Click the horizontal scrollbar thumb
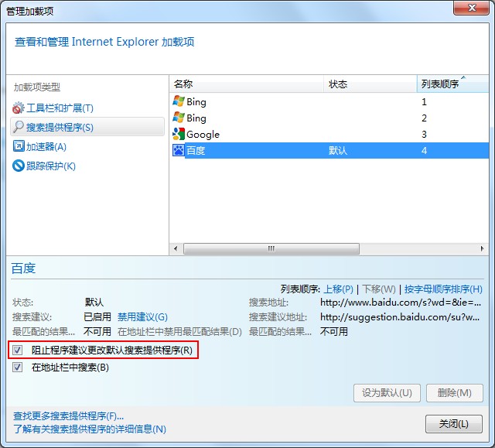This screenshot has height=448, width=495. coord(271,248)
